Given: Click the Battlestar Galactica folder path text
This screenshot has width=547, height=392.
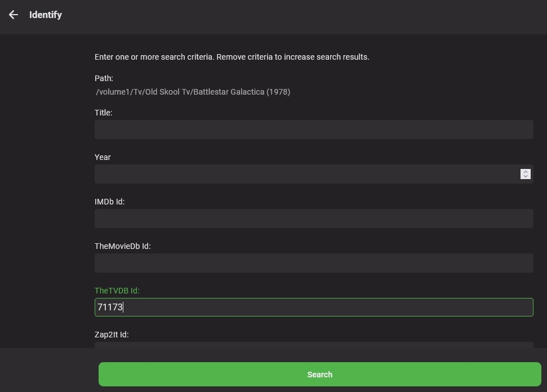Looking at the screenshot, I should (193, 92).
